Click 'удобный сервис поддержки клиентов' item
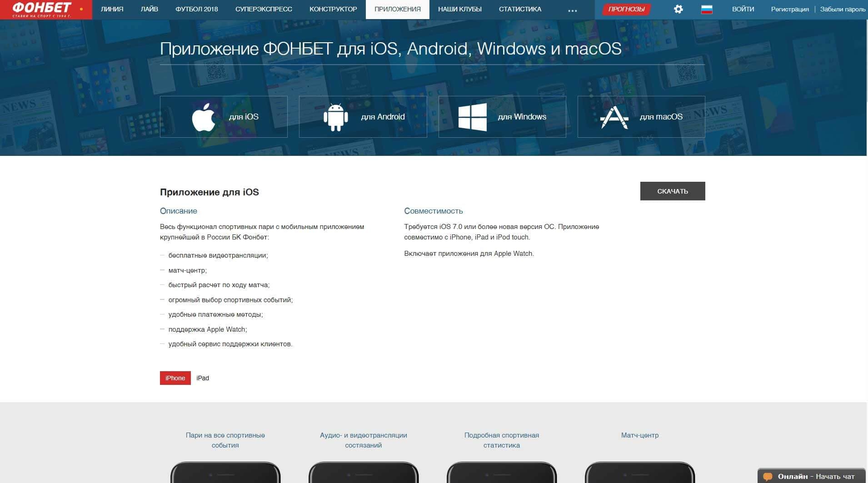 (230, 344)
